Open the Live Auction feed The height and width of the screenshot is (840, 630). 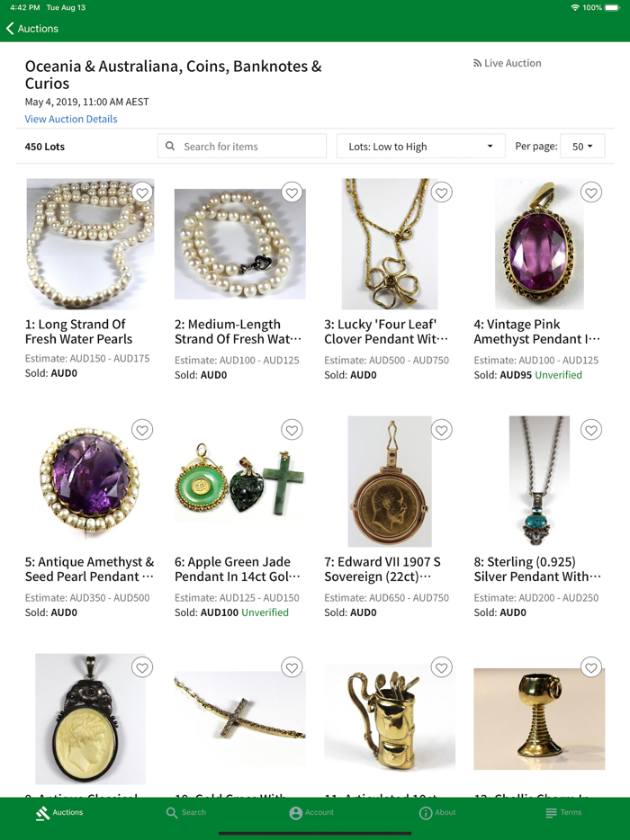tap(508, 63)
